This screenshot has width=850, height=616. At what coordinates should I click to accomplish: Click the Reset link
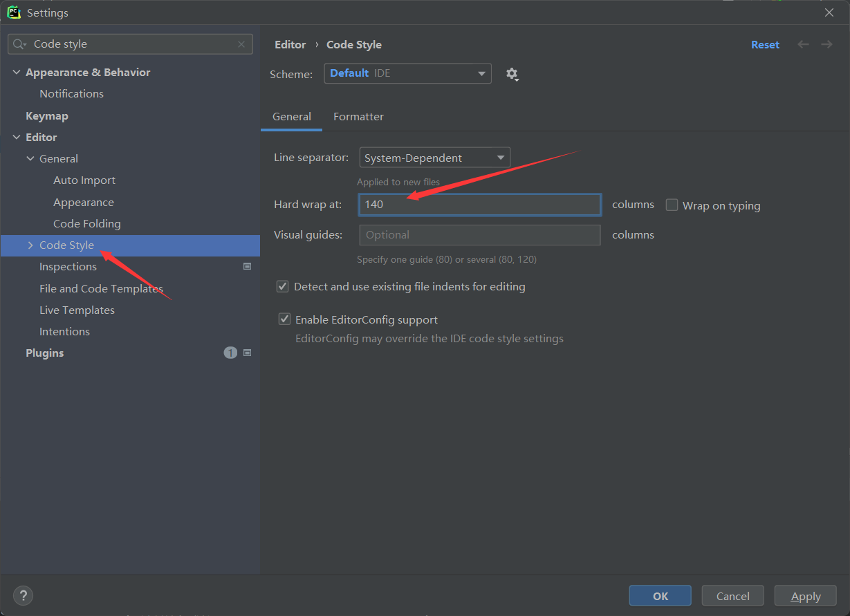click(765, 44)
